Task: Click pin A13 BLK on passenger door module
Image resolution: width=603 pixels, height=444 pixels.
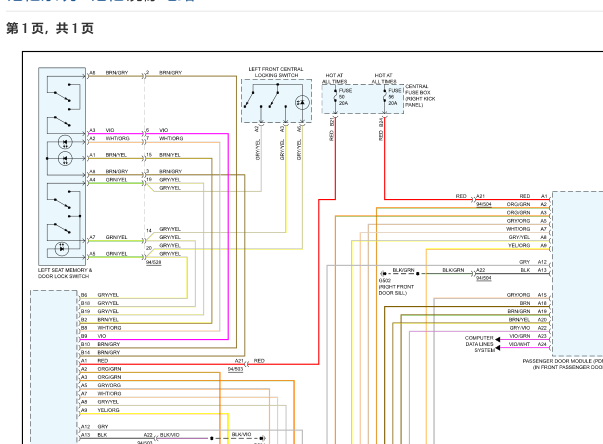Action: (x=534, y=270)
